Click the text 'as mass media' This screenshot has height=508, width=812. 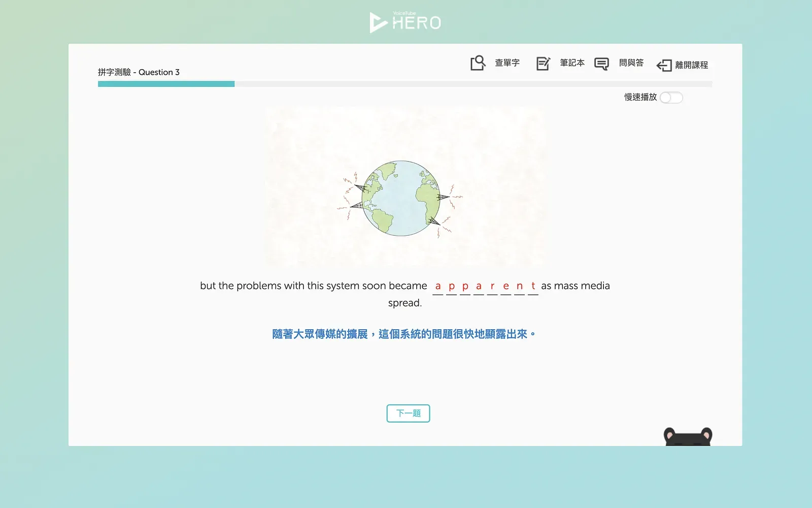(x=576, y=286)
